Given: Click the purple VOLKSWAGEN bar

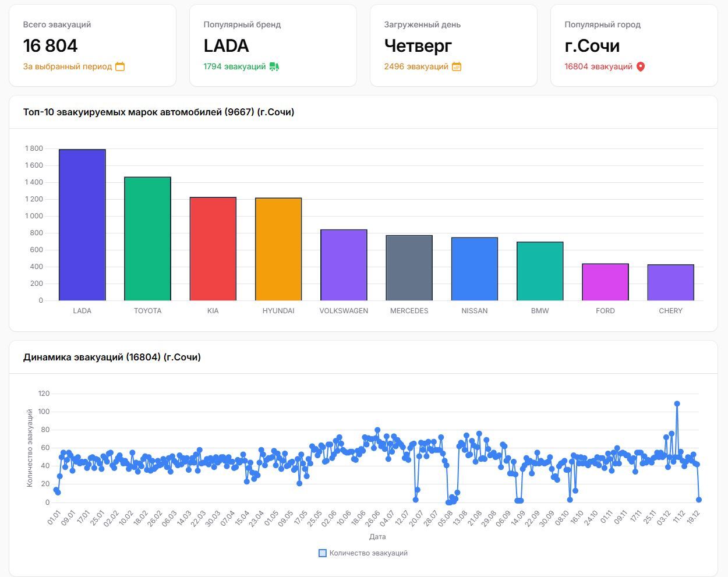Looking at the screenshot, I should coord(344,265).
